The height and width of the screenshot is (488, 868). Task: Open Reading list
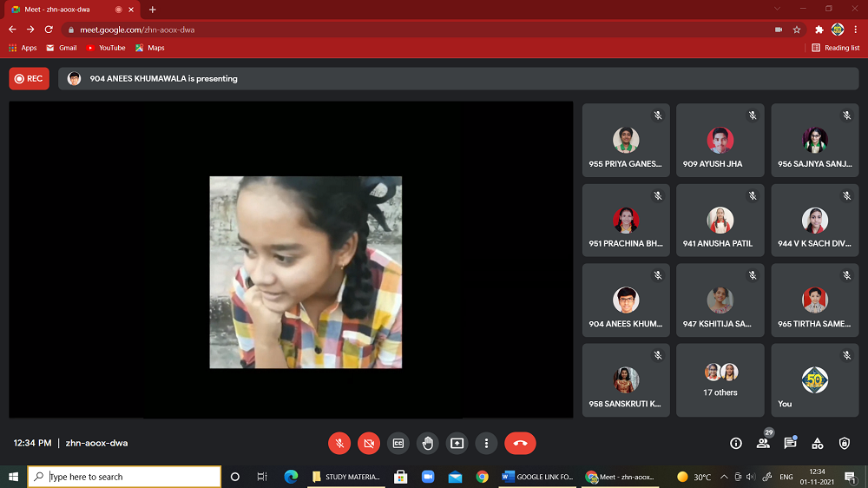[836, 48]
